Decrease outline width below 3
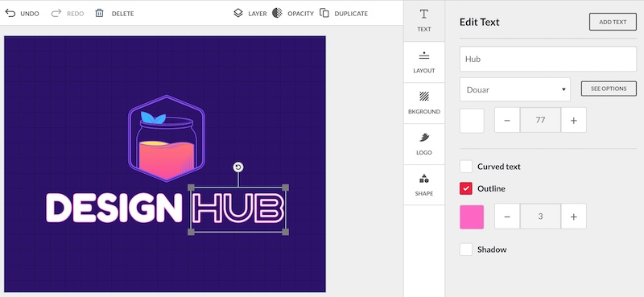644x297 pixels. (507, 217)
